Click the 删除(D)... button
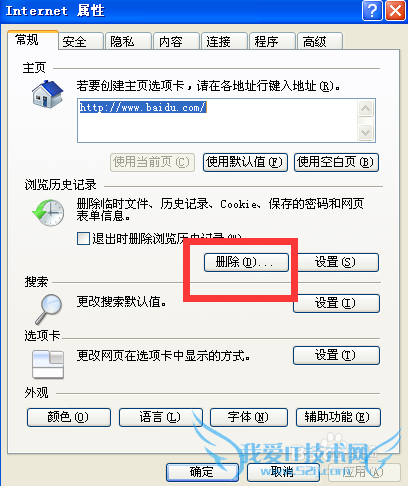408x486 pixels. (x=246, y=262)
